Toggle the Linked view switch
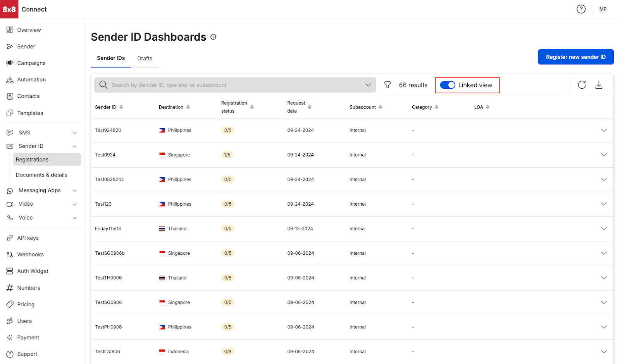 point(448,85)
